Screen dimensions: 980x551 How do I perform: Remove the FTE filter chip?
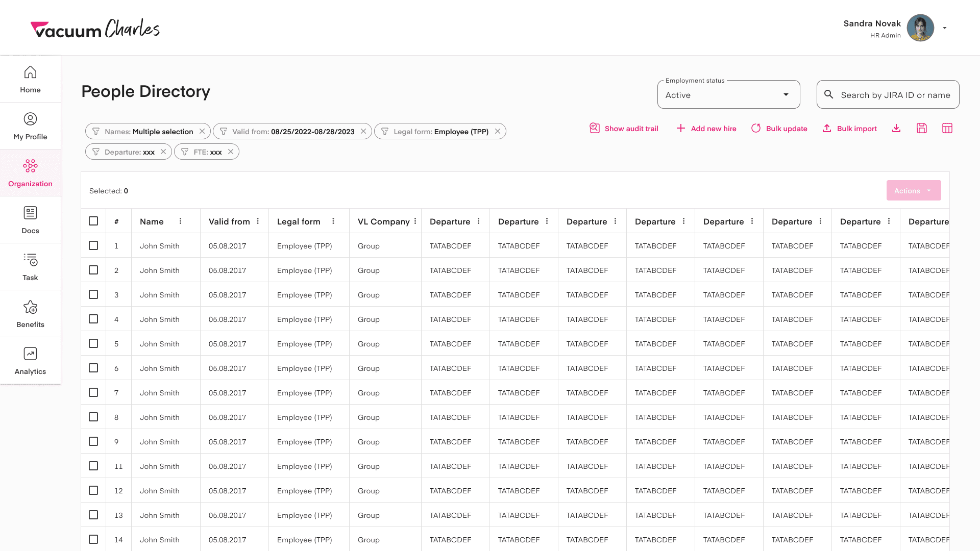231,152
